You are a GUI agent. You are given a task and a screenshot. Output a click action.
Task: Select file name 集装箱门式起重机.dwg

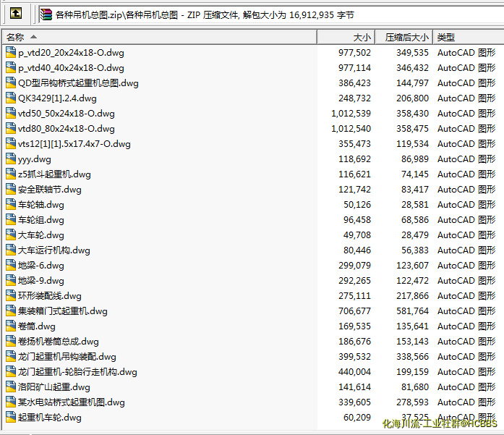click(x=63, y=311)
